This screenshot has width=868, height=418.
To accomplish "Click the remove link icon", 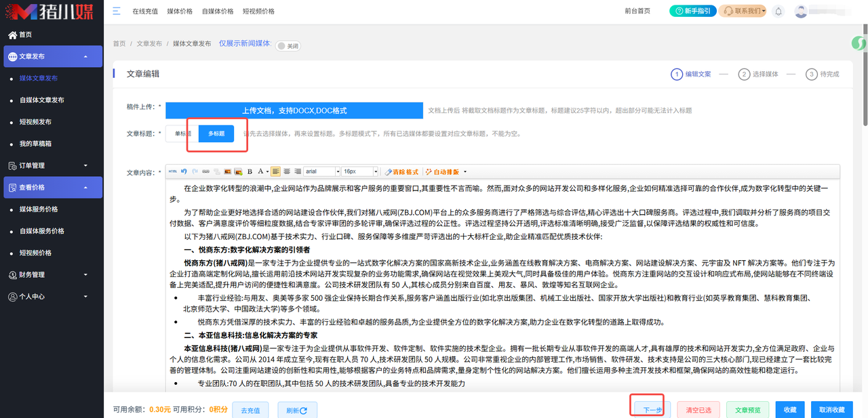I will tap(216, 171).
